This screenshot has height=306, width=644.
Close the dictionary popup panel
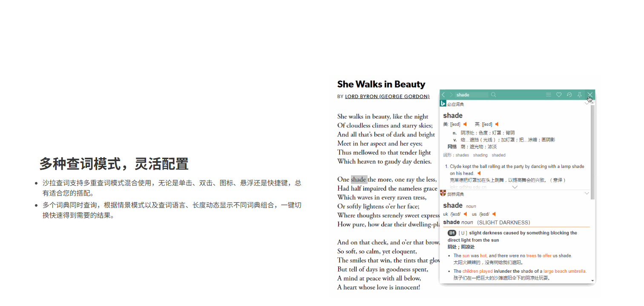click(x=590, y=95)
